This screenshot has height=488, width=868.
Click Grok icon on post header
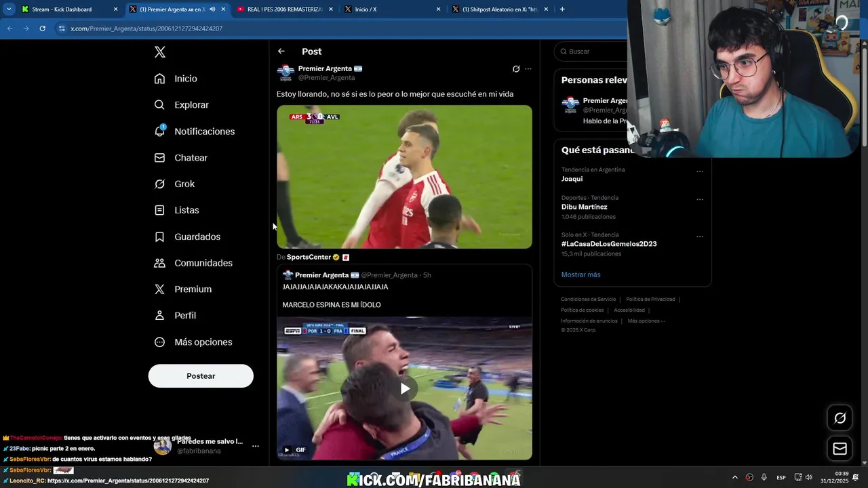coord(516,69)
